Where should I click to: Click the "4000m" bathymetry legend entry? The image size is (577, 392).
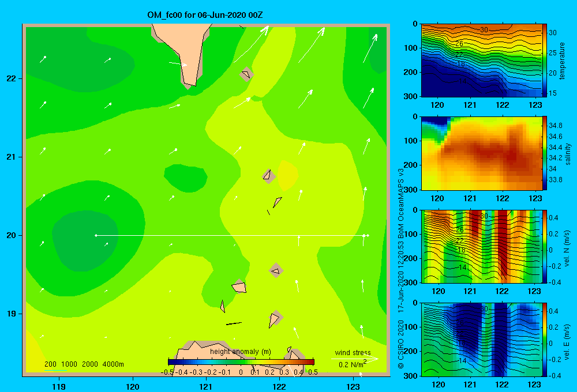113,364
